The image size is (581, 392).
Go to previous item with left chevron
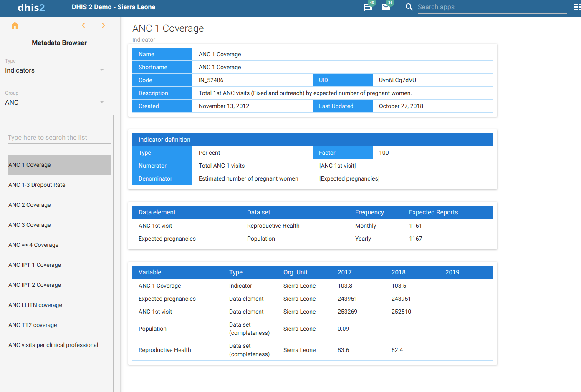point(83,25)
